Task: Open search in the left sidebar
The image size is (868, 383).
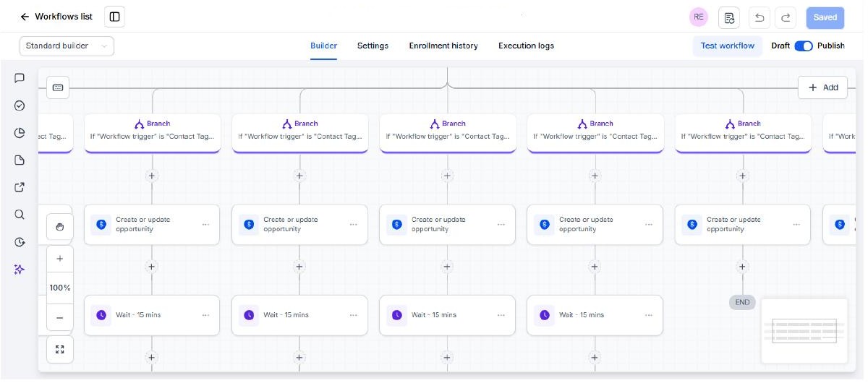Action: click(20, 215)
